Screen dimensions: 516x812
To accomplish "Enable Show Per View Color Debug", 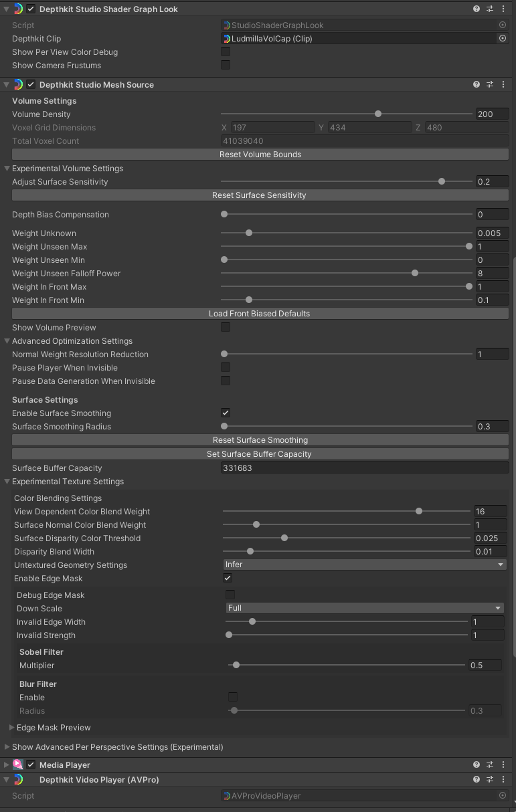I will [226, 52].
